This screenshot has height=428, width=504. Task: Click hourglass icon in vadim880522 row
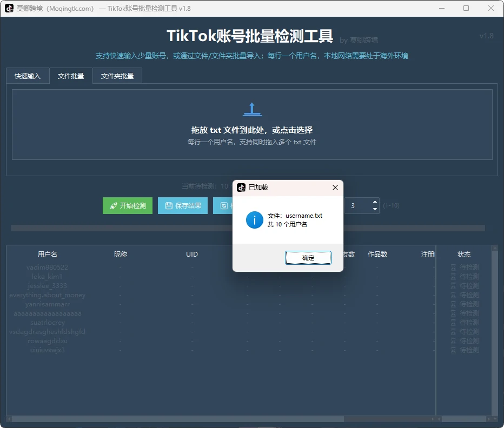pos(453,267)
